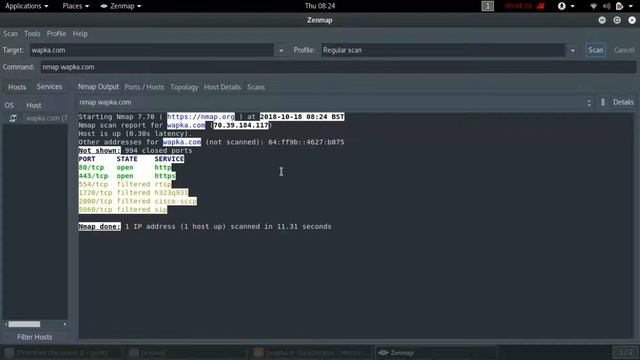
Task: Open the nmap wapka.com scan selector dropdown
Action: (x=336, y=102)
